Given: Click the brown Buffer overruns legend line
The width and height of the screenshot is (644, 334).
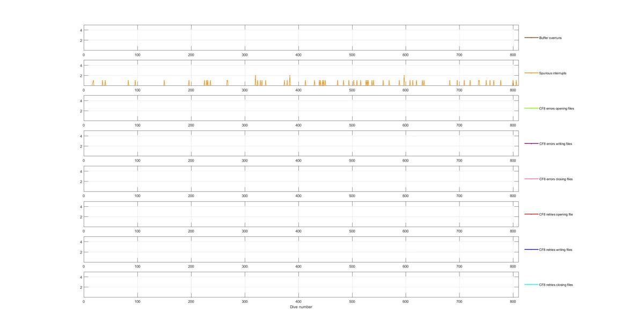Looking at the screenshot, I should [x=531, y=38].
